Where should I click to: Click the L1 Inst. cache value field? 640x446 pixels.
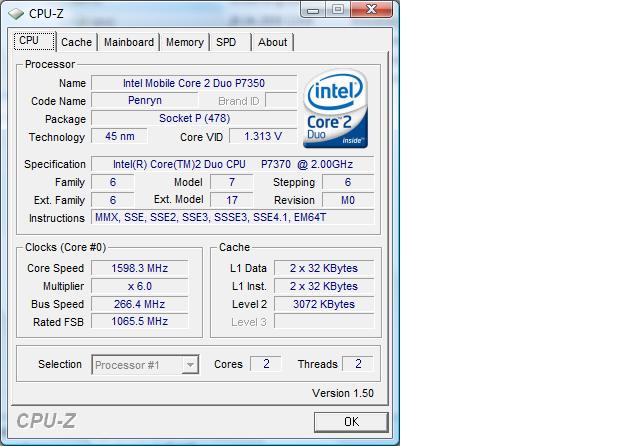coord(324,286)
